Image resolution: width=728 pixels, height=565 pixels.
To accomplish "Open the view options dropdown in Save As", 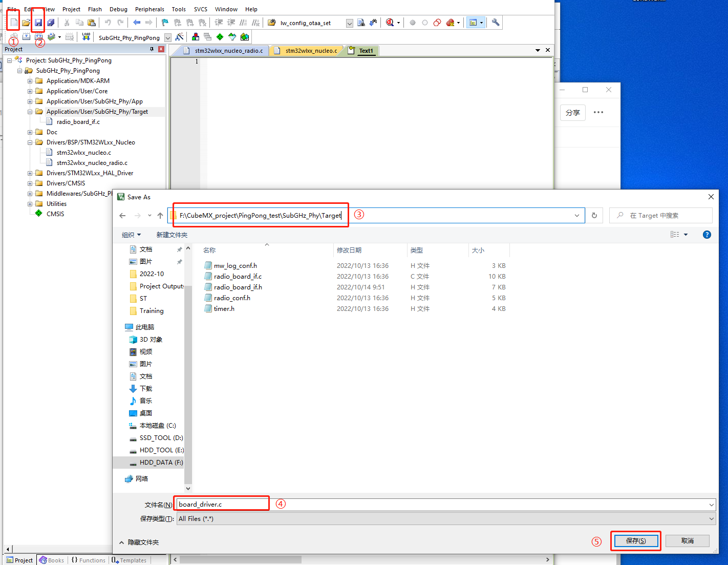I will tap(686, 235).
